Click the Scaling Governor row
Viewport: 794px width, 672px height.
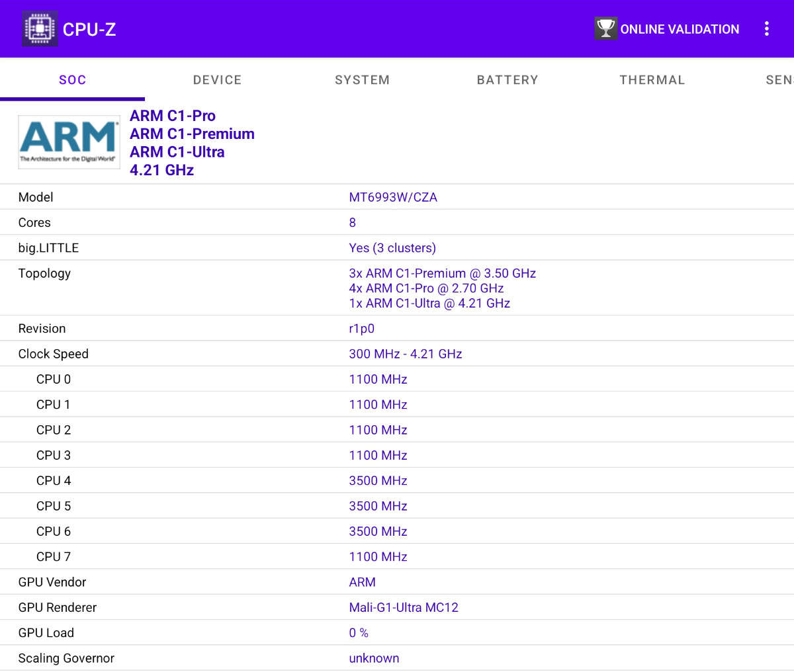click(x=397, y=658)
